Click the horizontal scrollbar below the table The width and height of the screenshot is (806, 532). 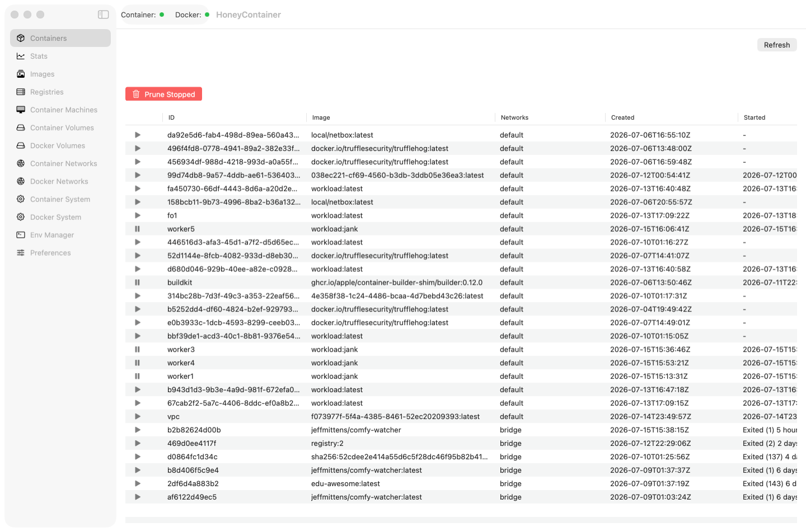(461, 520)
